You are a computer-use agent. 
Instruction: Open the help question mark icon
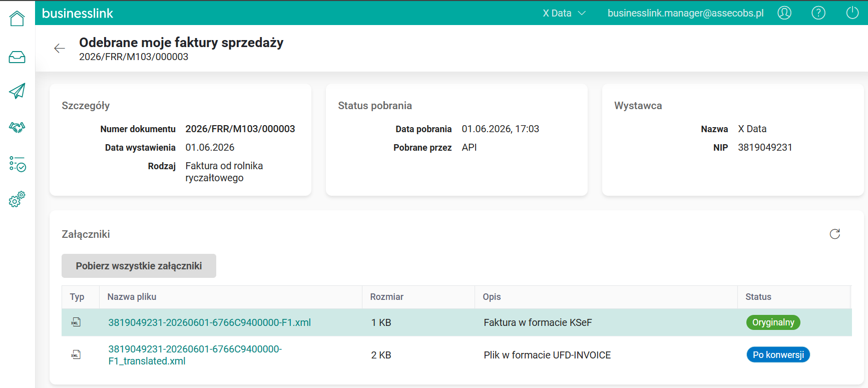tap(818, 13)
